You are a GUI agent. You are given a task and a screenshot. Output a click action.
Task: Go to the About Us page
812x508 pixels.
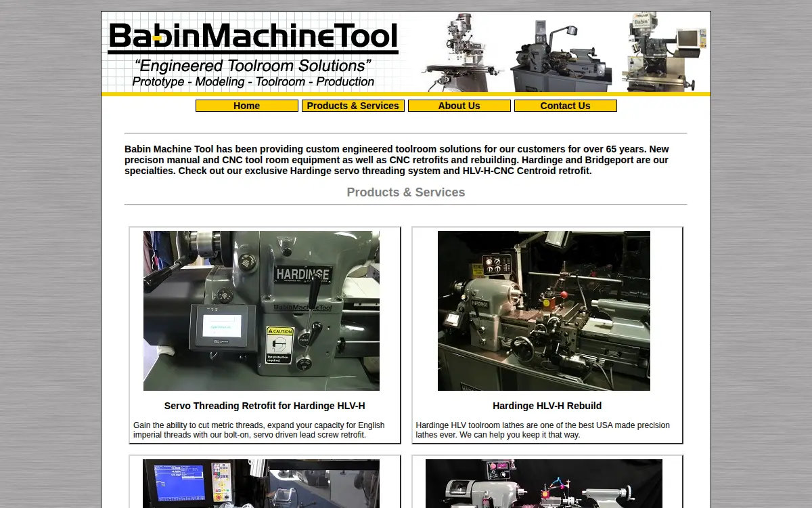point(459,106)
